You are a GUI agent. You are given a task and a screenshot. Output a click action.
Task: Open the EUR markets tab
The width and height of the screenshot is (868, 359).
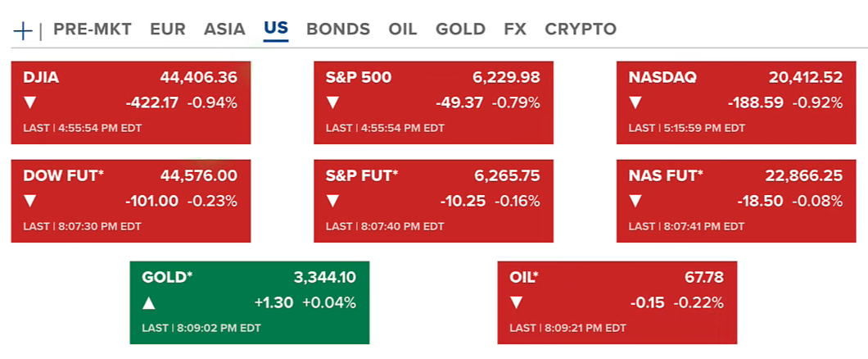168,30
